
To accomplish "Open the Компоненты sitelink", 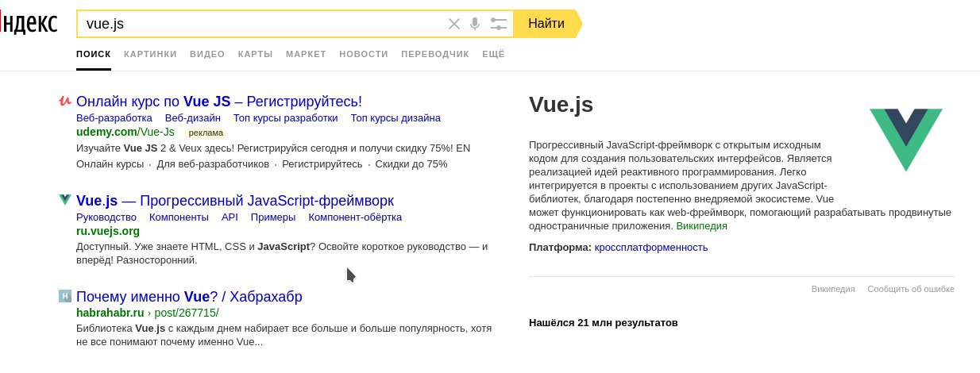I will pyautogui.click(x=179, y=217).
